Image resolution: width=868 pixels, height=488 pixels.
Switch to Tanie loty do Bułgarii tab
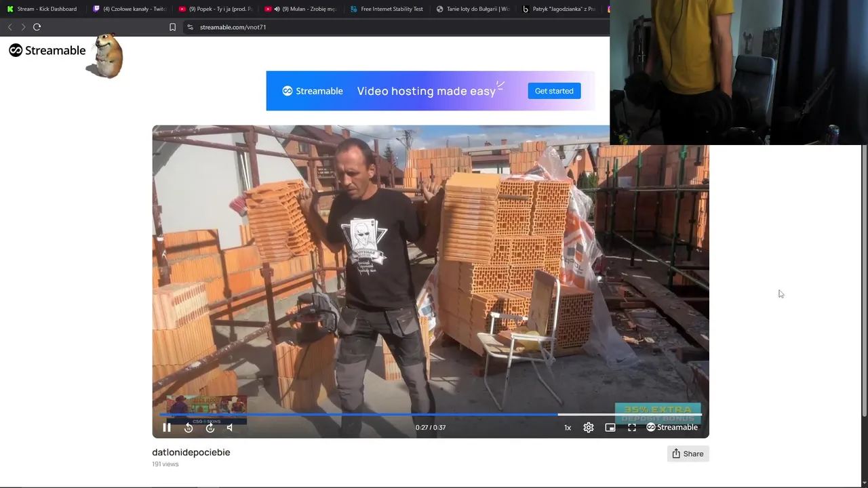(473, 9)
